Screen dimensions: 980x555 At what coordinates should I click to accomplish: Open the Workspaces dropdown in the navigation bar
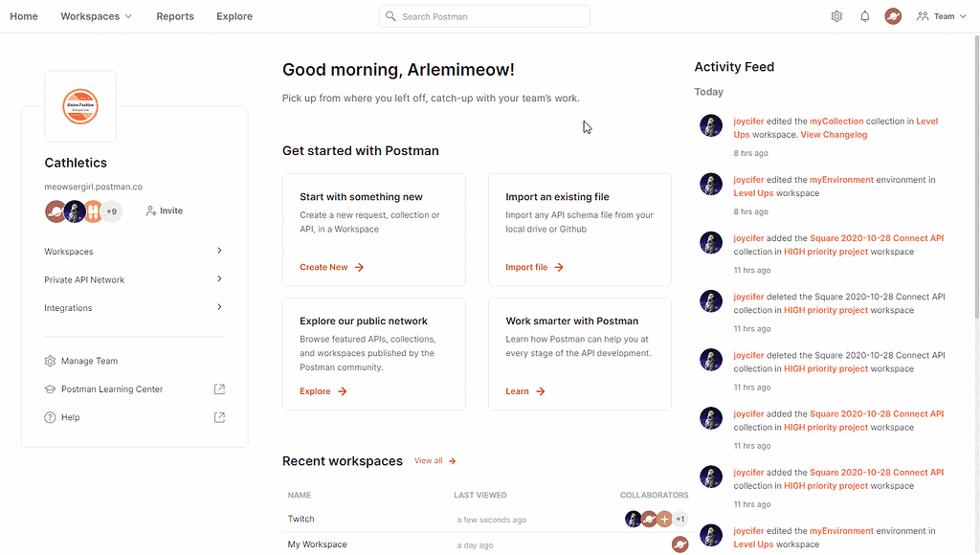pos(95,16)
